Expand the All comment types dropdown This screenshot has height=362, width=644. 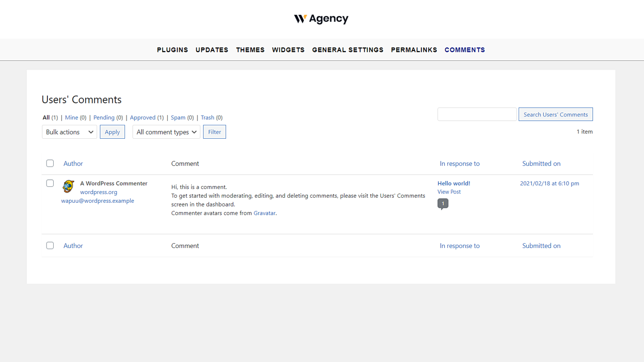pos(166,132)
